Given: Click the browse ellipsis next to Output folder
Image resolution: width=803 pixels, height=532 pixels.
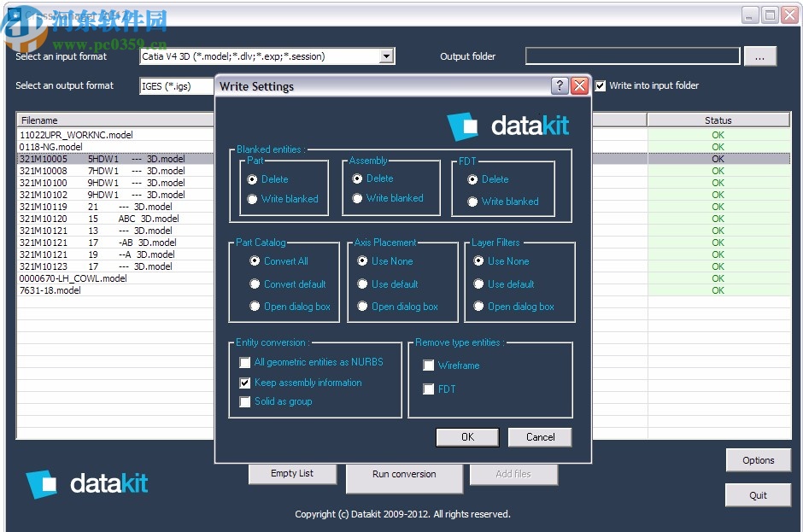Looking at the screenshot, I should coord(760,56).
